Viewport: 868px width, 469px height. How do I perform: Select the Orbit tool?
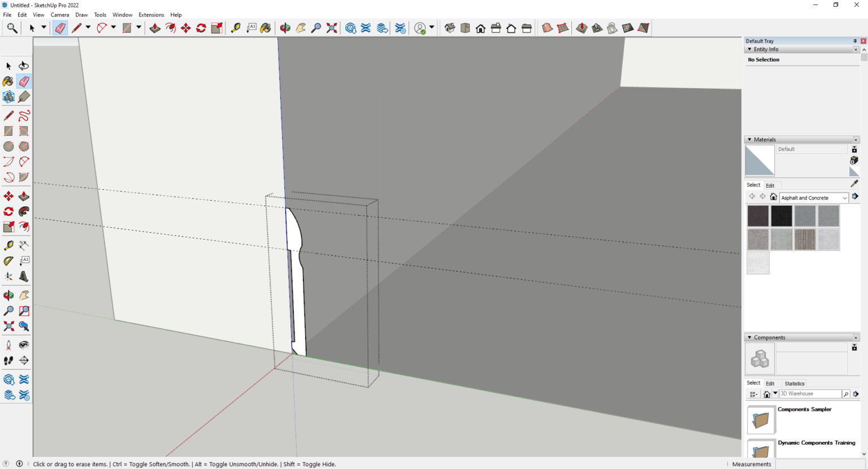click(8, 294)
